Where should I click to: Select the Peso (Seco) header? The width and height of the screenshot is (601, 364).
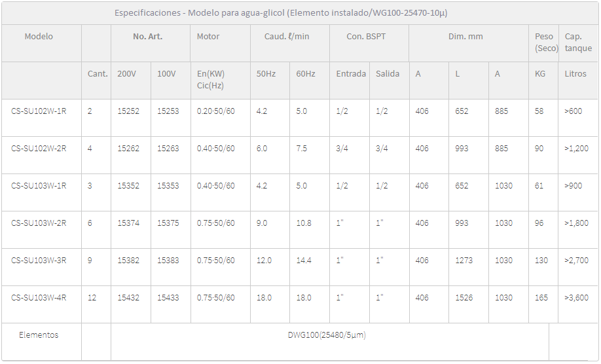click(546, 43)
